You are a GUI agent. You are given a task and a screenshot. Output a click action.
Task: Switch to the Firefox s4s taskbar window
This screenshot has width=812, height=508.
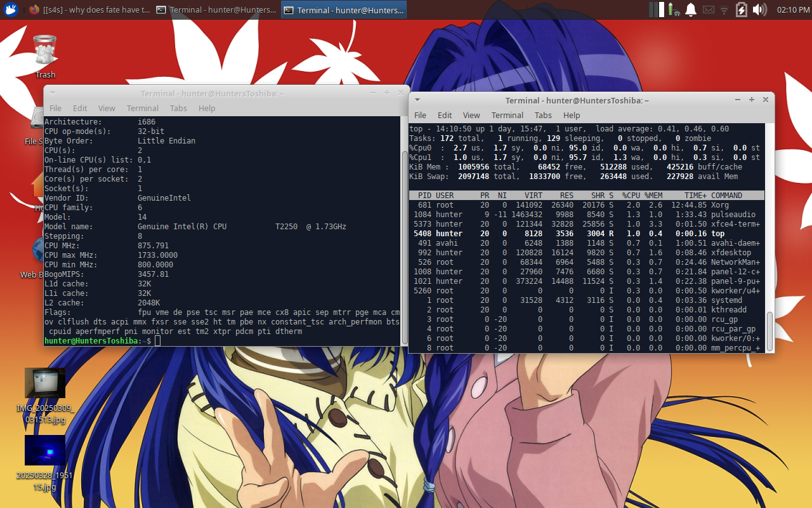tap(89, 10)
